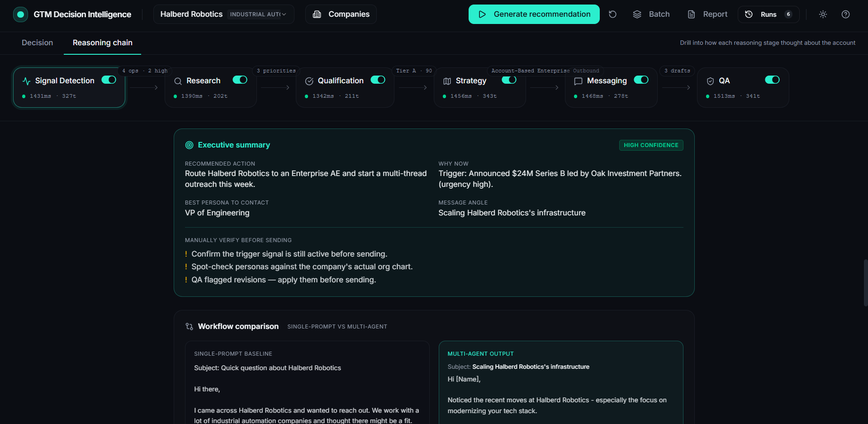Toggle the QA stage switch
Image resolution: width=868 pixels, height=424 pixels.
click(x=773, y=80)
